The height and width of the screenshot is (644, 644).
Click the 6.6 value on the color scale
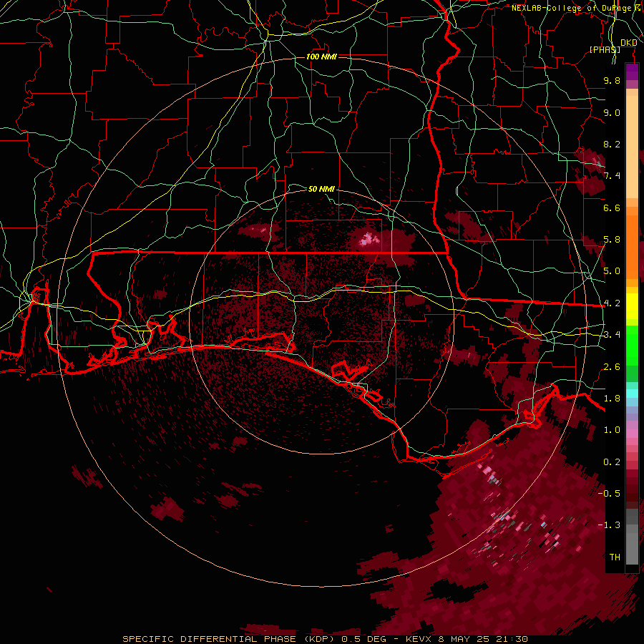[612, 208]
